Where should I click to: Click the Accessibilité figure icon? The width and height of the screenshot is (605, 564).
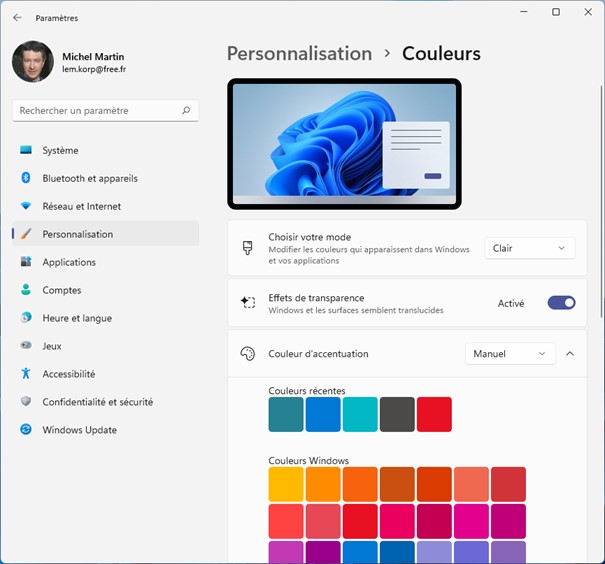tap(26, 374)
